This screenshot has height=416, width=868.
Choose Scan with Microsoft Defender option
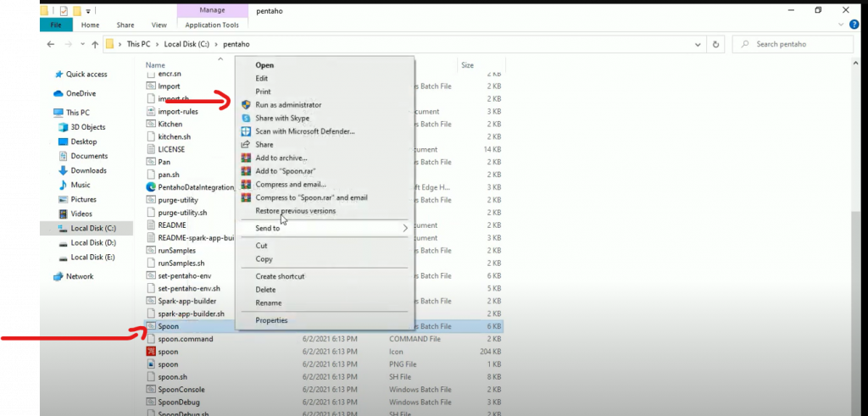click(304, 131)
